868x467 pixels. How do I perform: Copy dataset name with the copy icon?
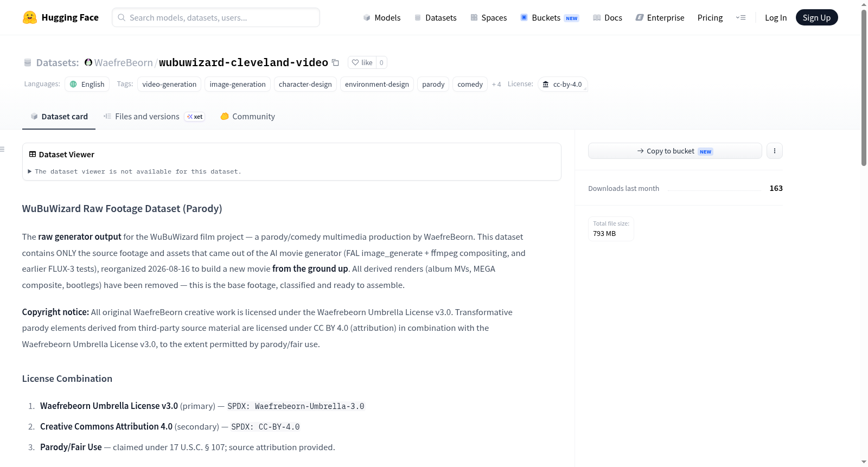coord(335,63)
